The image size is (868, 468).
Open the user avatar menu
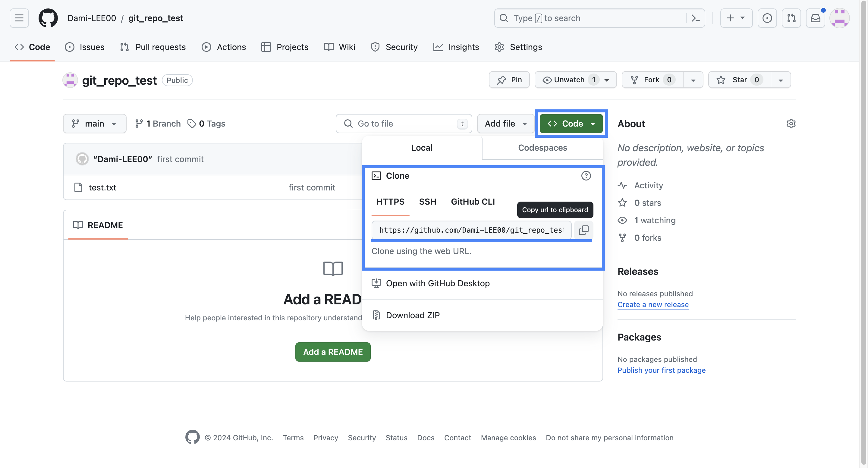[839, 18]
